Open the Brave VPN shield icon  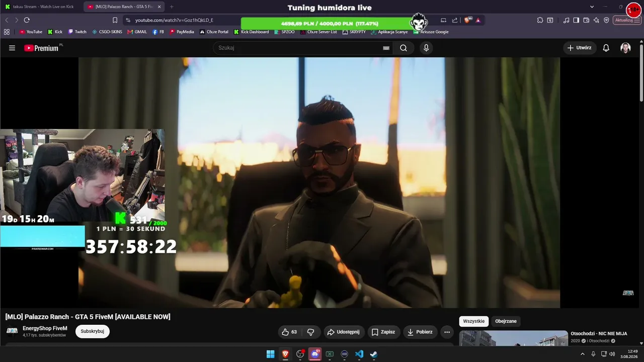tap(606, 20)
